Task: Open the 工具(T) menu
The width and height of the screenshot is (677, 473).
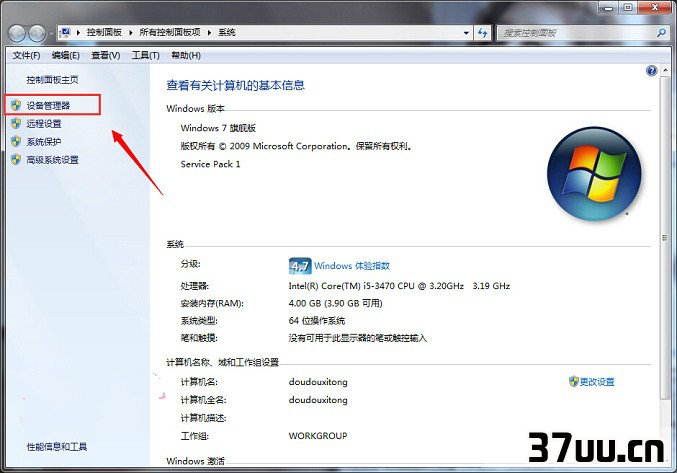Action: [x=146, y=55]
